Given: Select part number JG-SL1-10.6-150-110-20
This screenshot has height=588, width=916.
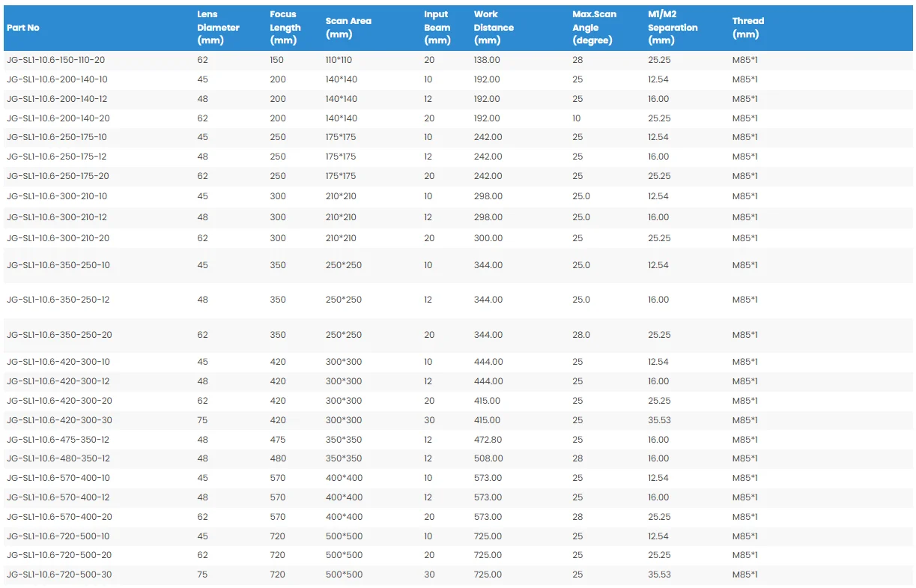Looking at the screenshot, I should click(x=55, y=60).
